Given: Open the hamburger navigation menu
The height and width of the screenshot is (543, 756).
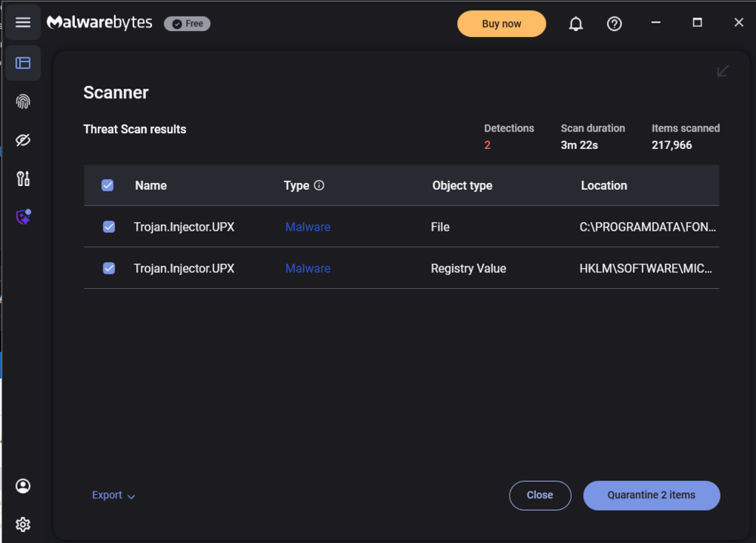Looking at the screenshot, I should [23, 22].
